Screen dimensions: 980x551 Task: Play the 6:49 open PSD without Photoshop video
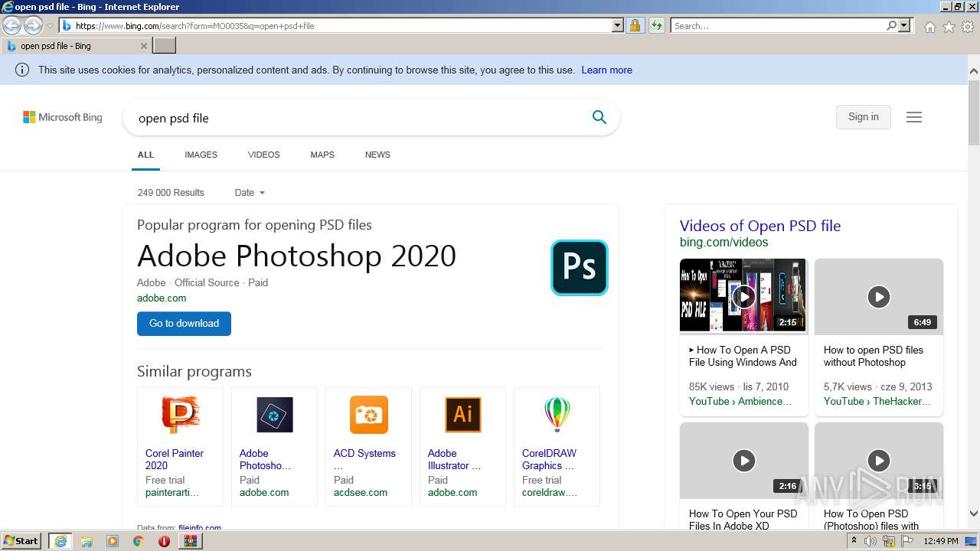pyautogui.click(x=878, y=296)
